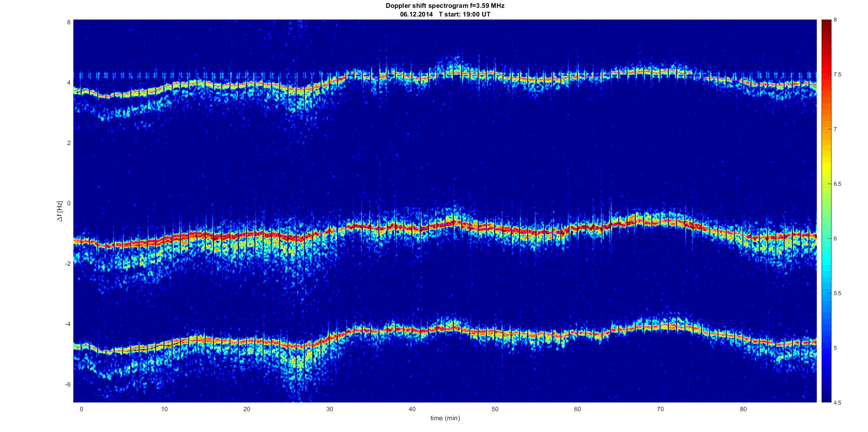
Task: Click the x-axis tick label 0
Action: tap(81, 409)
